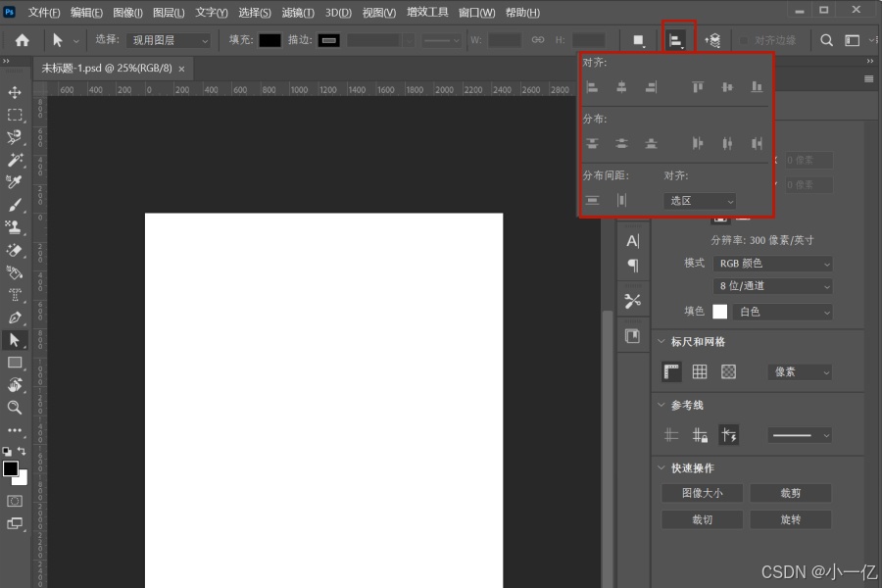Select the Rotate View hand tool
Viewport: 882px width, 588px height.
[x=15, y=385]
